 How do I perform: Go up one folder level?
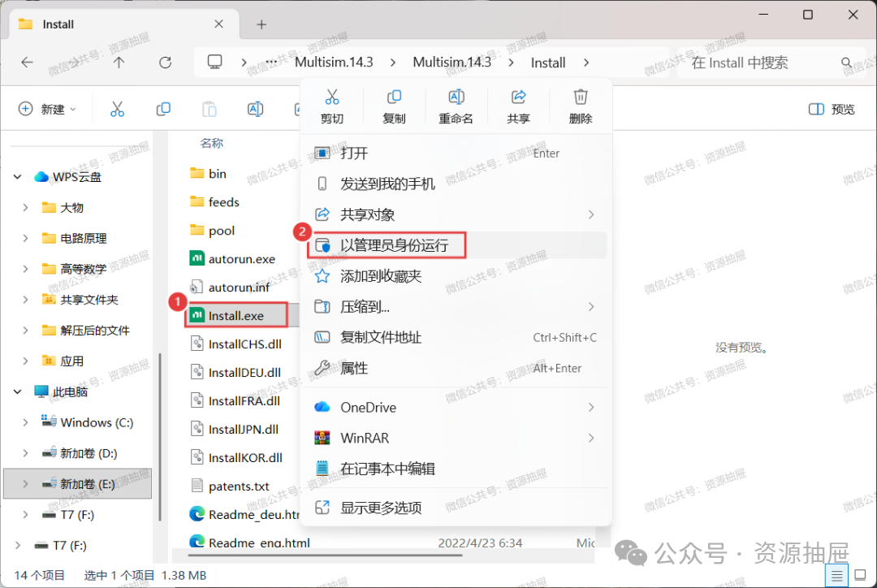(x=119, y=62)
